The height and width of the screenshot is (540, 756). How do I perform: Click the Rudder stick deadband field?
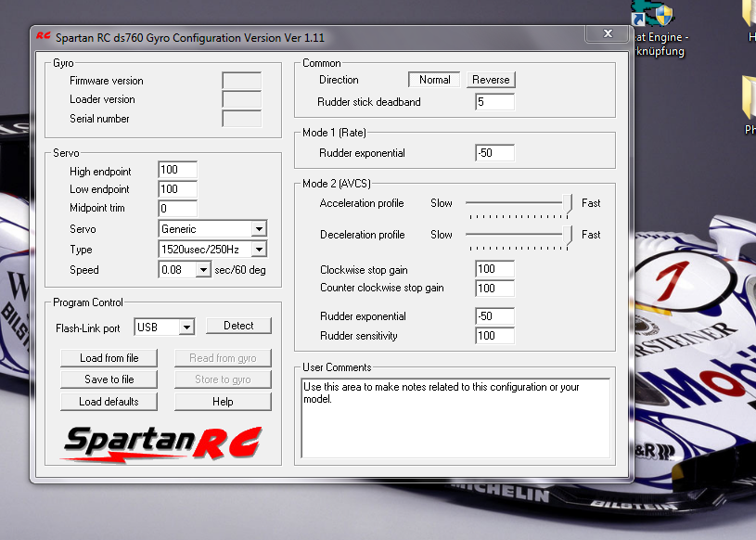click(x=494, y=102)
